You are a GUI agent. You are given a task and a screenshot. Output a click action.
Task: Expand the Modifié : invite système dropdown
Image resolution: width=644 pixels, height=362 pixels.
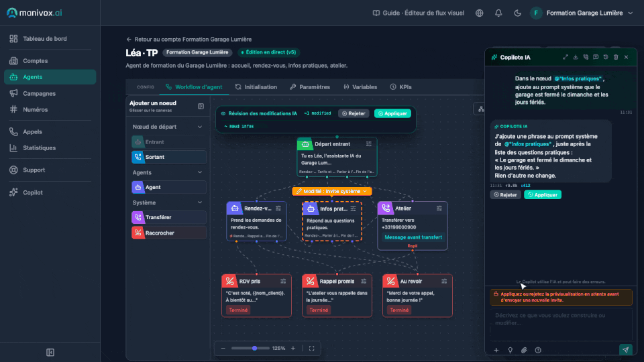332,191
